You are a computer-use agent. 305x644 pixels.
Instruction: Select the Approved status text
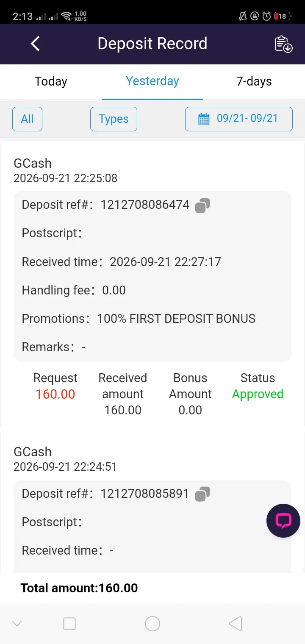(258, 394)
